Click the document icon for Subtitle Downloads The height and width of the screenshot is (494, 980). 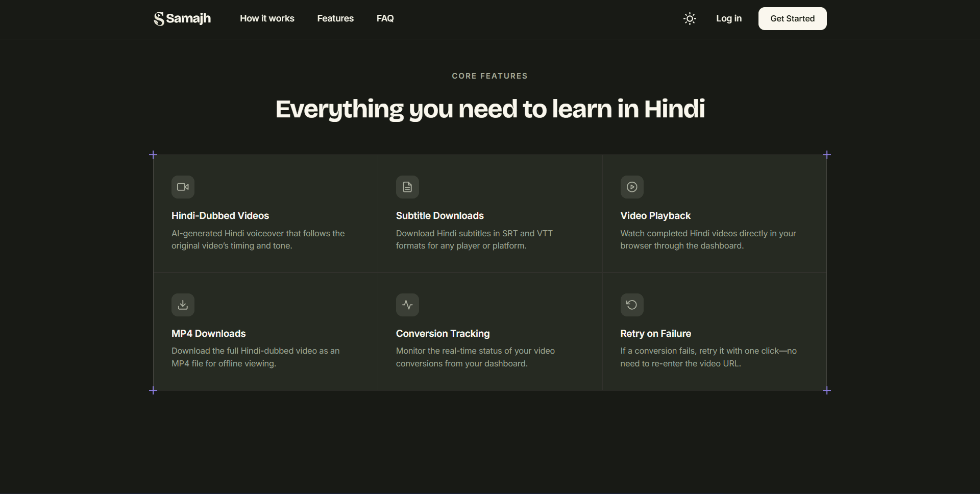pos(407,187)
